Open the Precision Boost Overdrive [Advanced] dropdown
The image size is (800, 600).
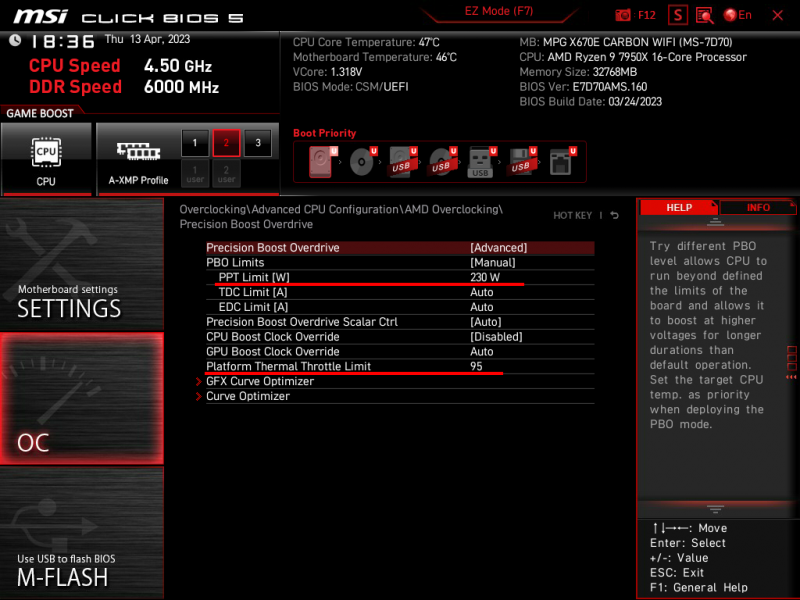tap(498, 248)
